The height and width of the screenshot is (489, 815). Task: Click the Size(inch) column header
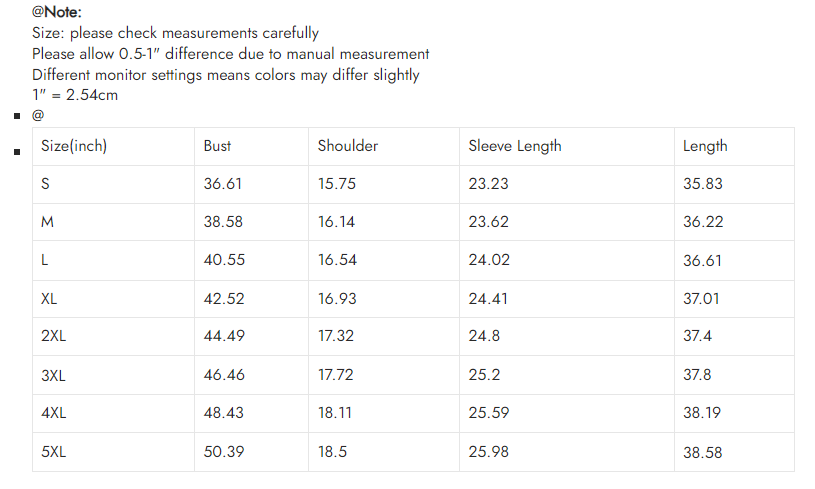point(74,146)
